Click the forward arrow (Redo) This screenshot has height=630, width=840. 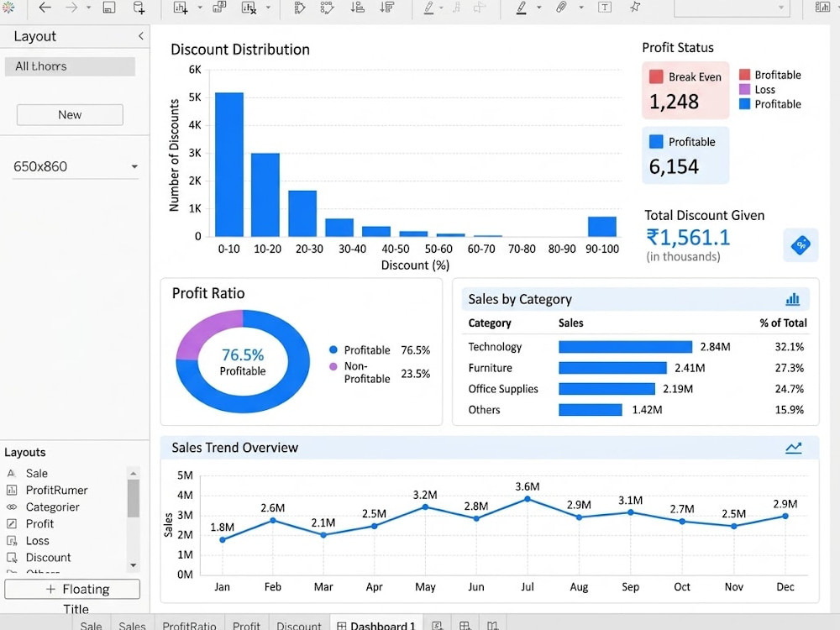(x=71, y=8)
